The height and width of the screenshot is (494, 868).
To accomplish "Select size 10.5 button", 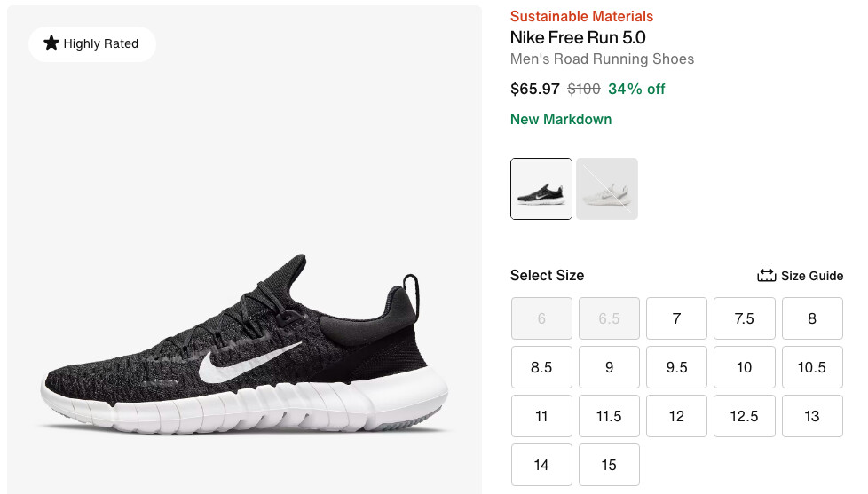I will point(811,367).
